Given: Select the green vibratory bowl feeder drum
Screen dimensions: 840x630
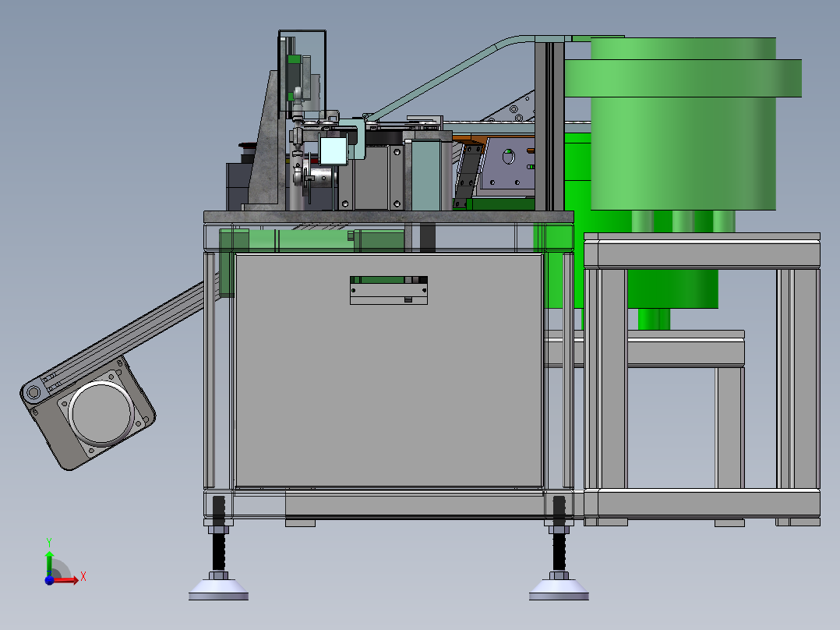Looking at the screenshot, I should pos(683,123).
